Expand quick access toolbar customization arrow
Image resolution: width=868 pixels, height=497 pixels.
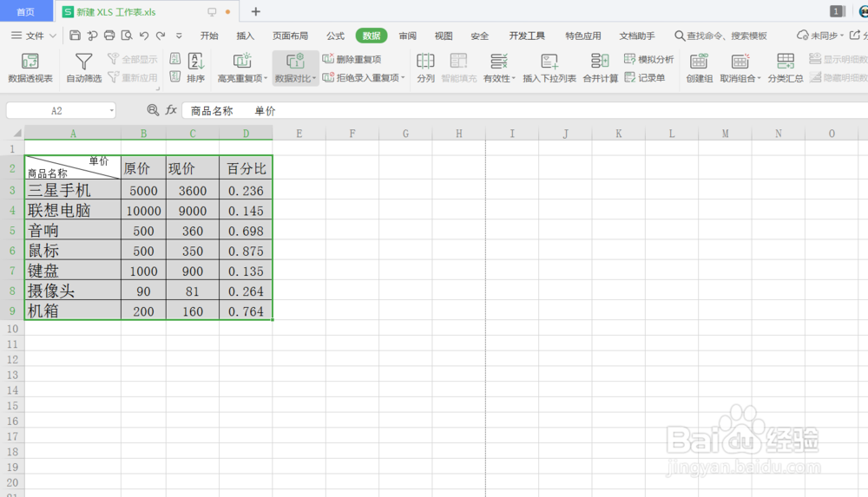pos(179,36)
